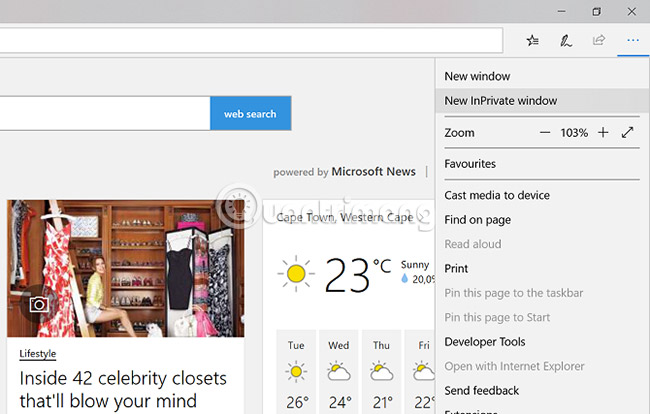This screenshot has height=414, width=650.
Task: Decrease zoom with the minus button
Action: click(545, 133)
